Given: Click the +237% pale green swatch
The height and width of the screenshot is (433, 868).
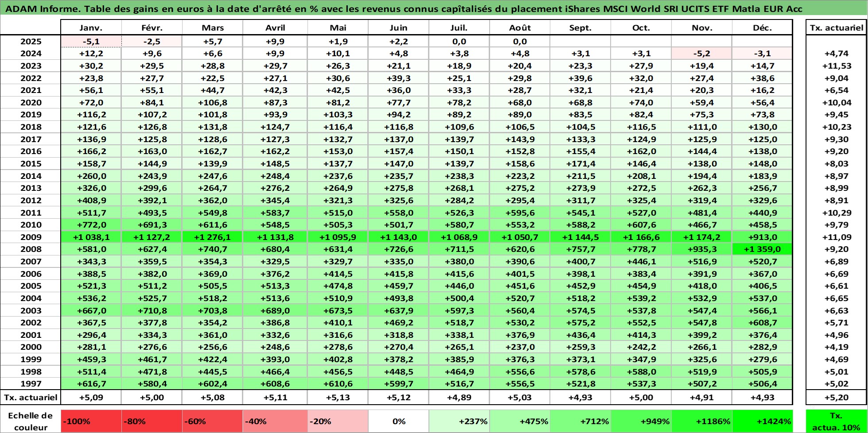Looking at the screenshot, I should (x=459, y=421).
